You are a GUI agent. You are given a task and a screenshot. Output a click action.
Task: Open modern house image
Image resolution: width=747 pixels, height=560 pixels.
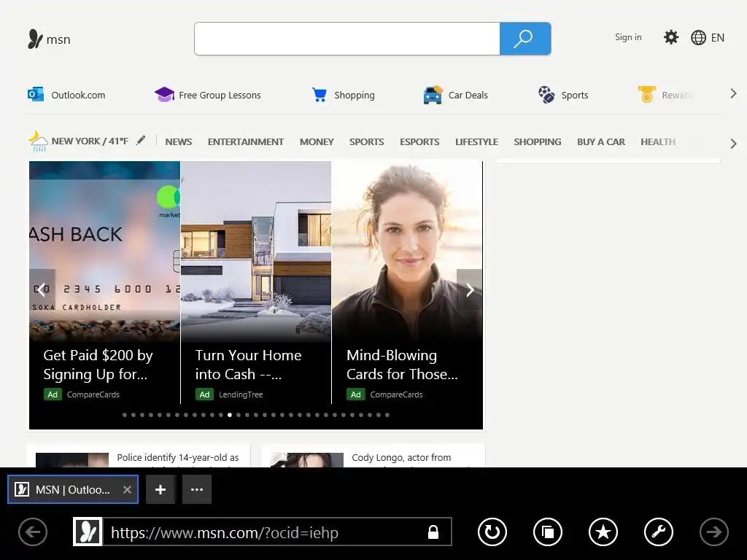point(256,251)
